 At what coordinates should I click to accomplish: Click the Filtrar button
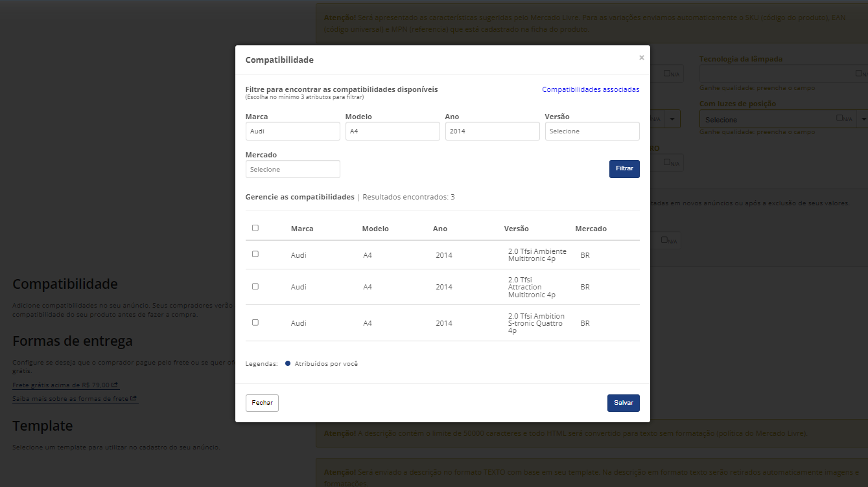[x=624, y=168]
